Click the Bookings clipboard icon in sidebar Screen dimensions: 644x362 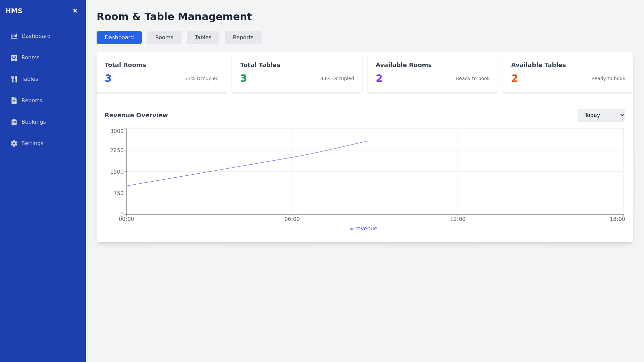[x=14, y=122]
